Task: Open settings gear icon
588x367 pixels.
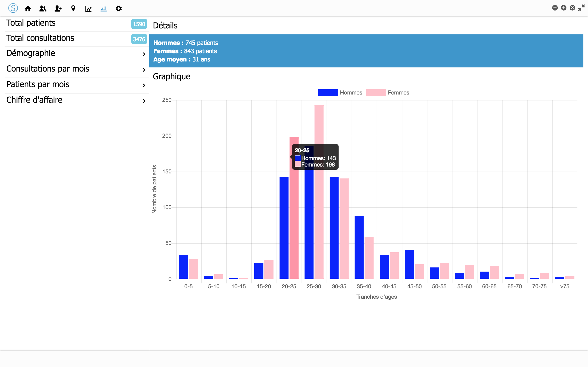Action: 119,9
